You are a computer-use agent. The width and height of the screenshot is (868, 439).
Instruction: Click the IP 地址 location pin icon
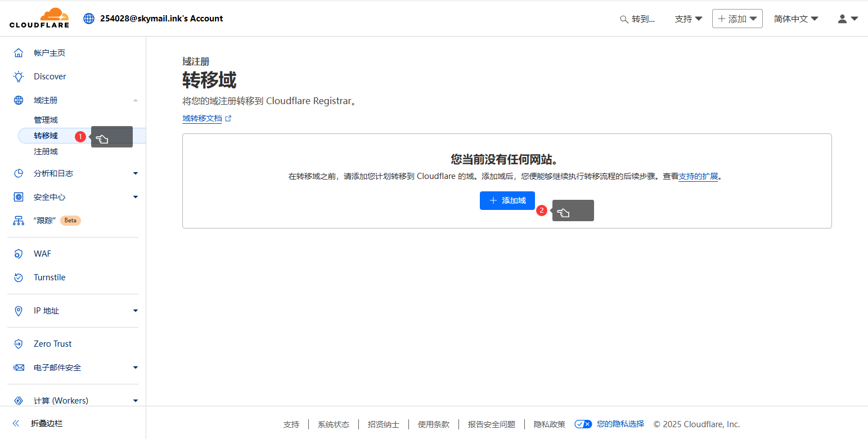19,310
